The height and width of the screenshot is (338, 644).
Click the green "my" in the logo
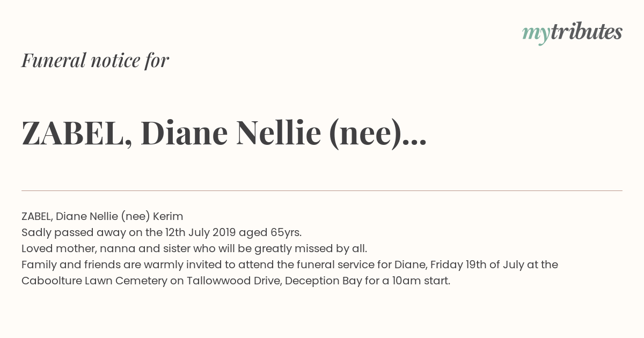point(536,33)
